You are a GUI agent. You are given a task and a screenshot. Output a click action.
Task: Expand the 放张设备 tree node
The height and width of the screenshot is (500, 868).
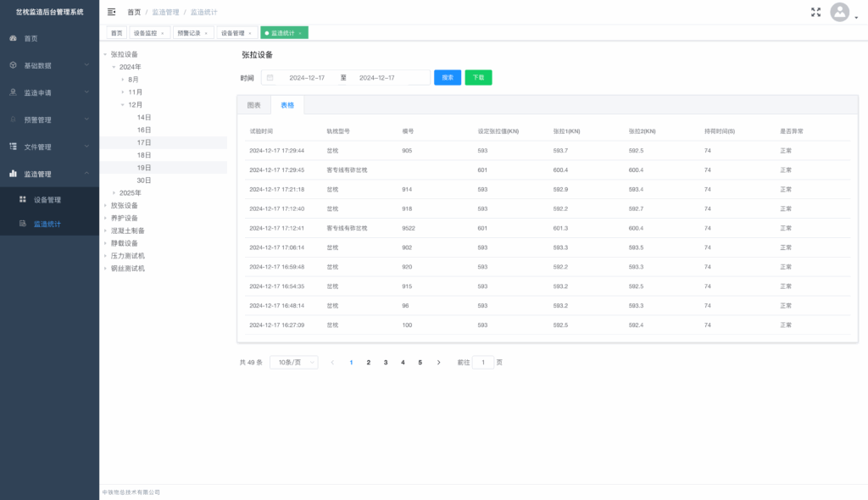click(106, 205)
